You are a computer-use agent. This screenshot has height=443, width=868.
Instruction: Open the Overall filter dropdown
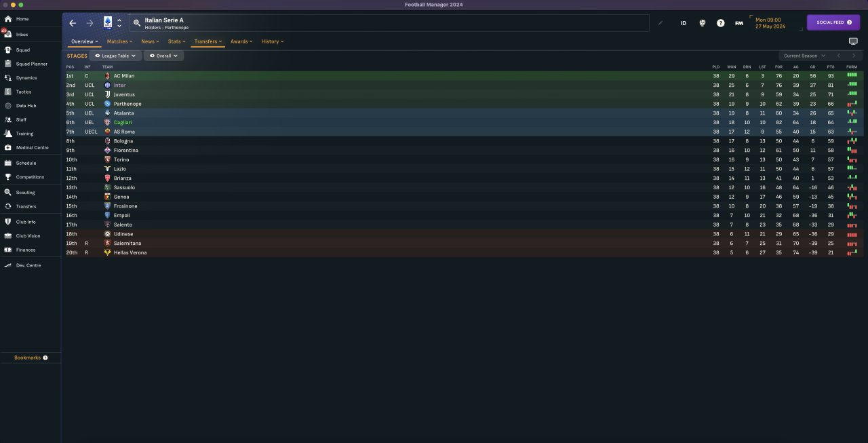pyautogui.click(x=163, y=56)
